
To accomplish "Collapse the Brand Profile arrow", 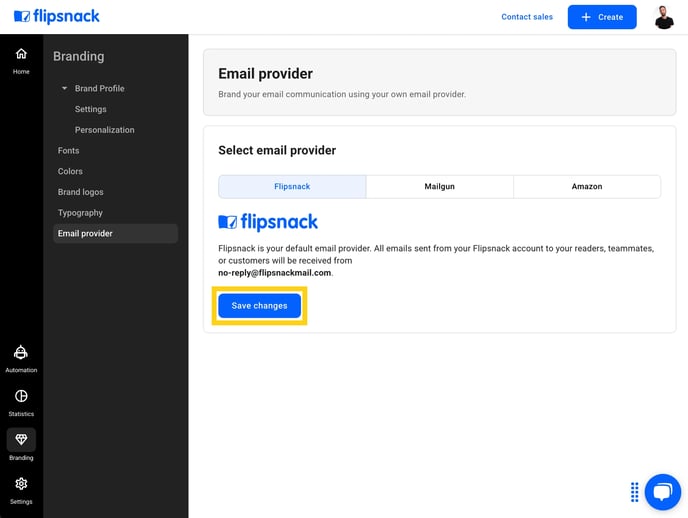I will click(64, 88).
